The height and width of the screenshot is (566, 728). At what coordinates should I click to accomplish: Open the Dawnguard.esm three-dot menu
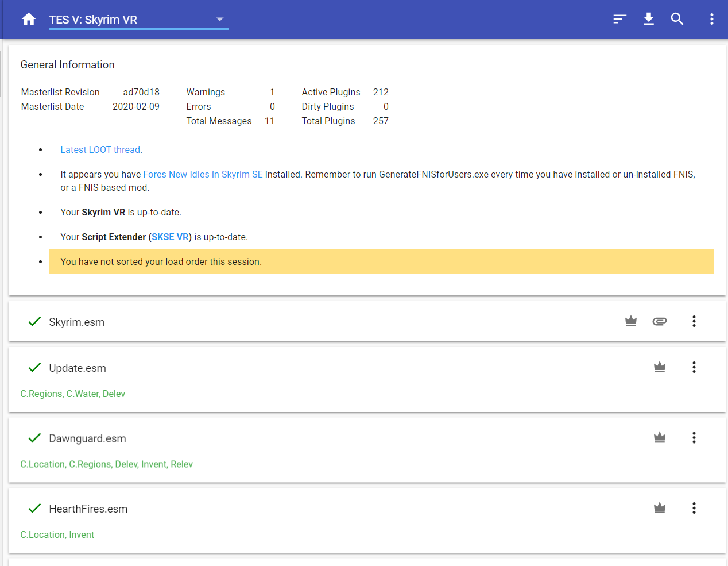coord(694,438)
